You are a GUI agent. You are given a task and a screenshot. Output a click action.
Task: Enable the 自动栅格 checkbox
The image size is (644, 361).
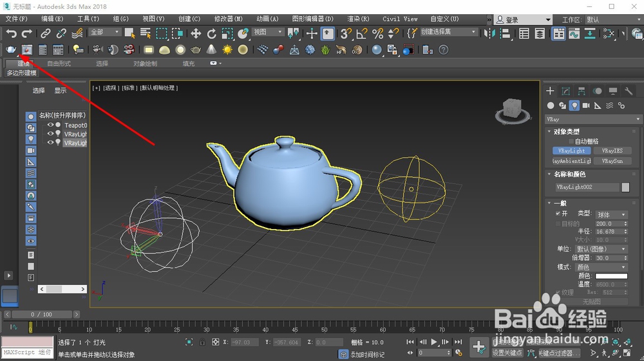[571, 141]
